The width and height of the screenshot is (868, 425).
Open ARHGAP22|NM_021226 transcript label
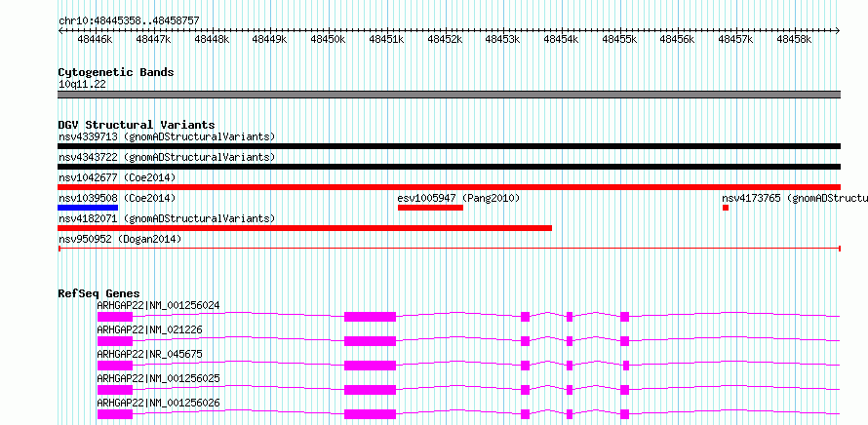point(149,329)
